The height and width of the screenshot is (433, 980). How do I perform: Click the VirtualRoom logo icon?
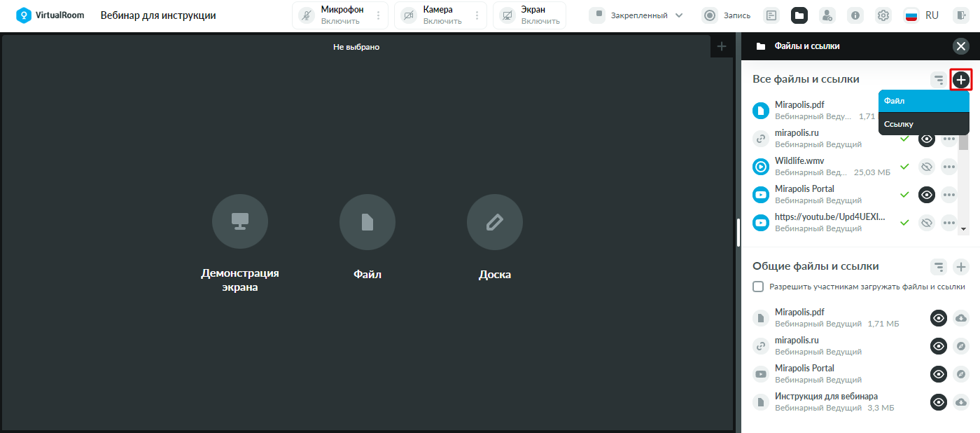[x=24, y=15]
